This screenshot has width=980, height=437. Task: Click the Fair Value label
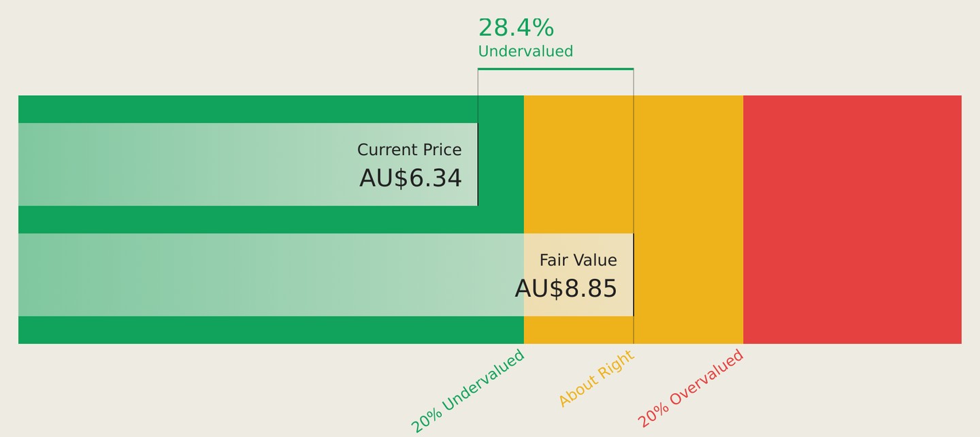coord(578,261)
